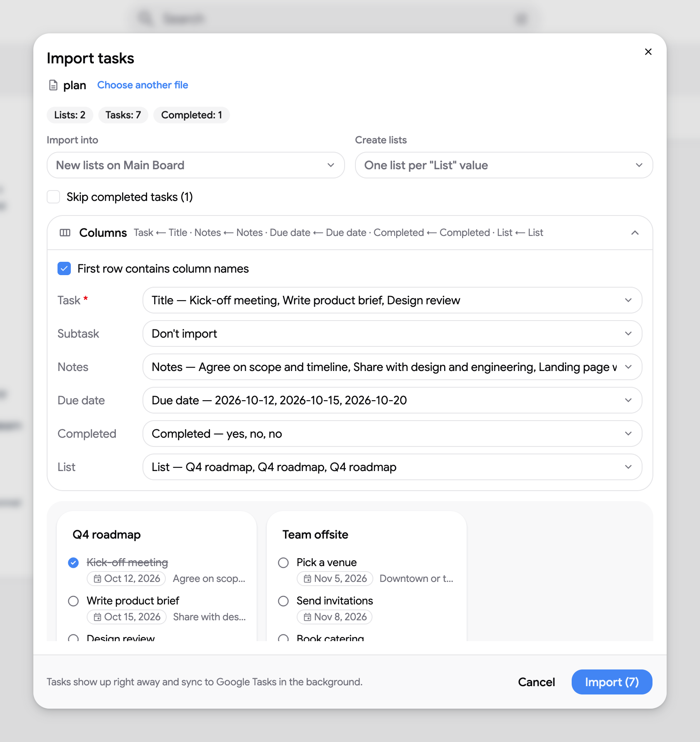Viewport: 700px width, 742px height.
Task: Uncheck completed Kick-off meeting task
Action: [x=73, y=563]
